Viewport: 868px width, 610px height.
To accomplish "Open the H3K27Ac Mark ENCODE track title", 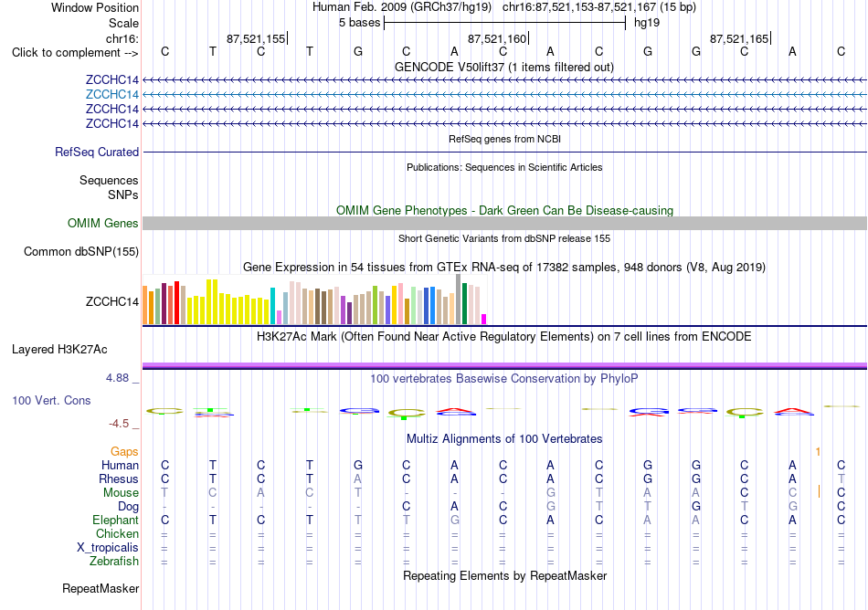I will (x=503, y=337).
